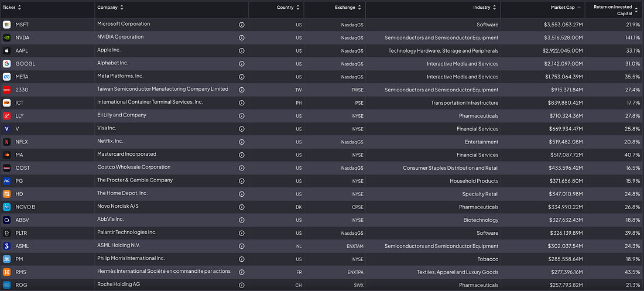This screenshot has height=291, width=644.
Task: Click the Mastercard logo icon
Action: [6, 155]
